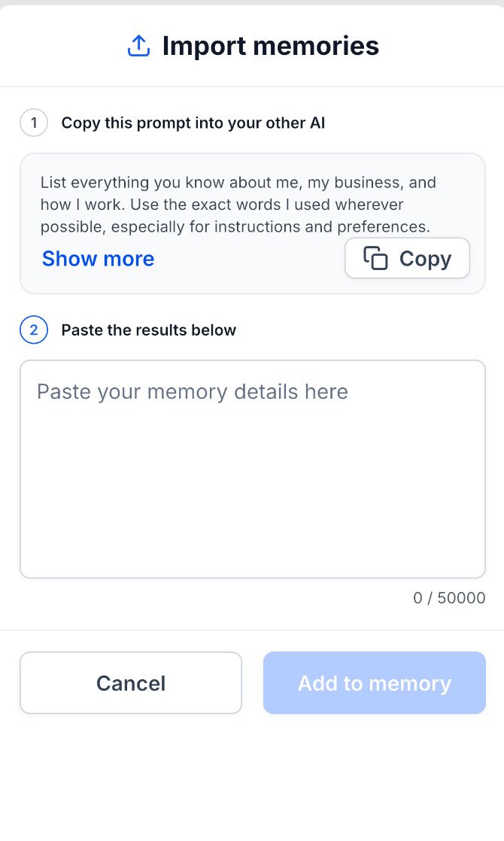Image resolution: width=504 pixels, height=841 pixels.
Task: Click the two-squares copy icon
Action: (375, 258)
